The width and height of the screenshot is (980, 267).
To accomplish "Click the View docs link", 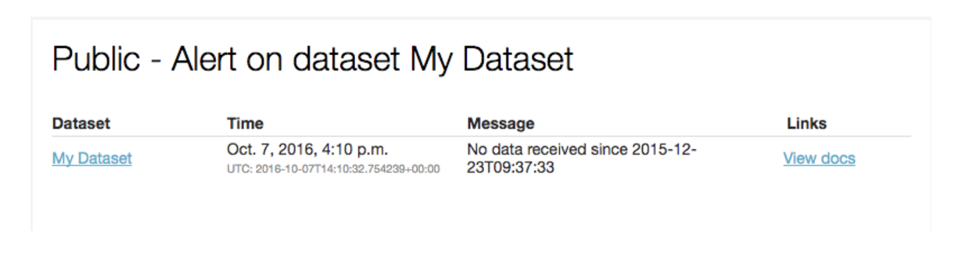I will (x=818, y=159).
